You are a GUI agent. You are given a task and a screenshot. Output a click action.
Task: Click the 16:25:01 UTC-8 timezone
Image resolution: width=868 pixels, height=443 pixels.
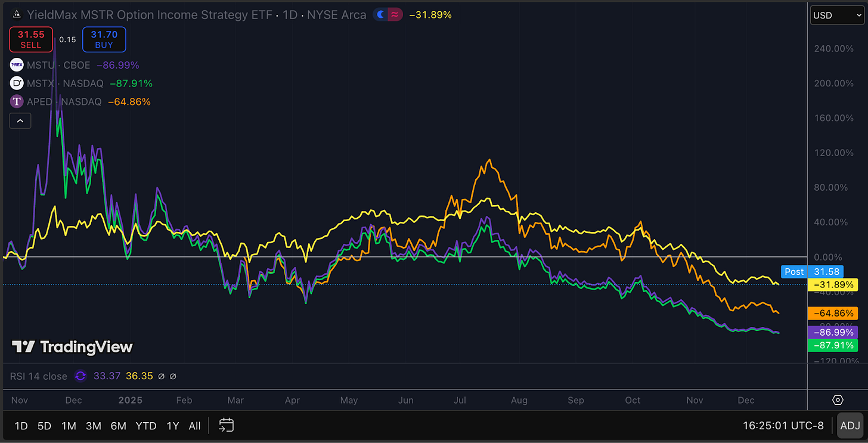coord(783,426)
